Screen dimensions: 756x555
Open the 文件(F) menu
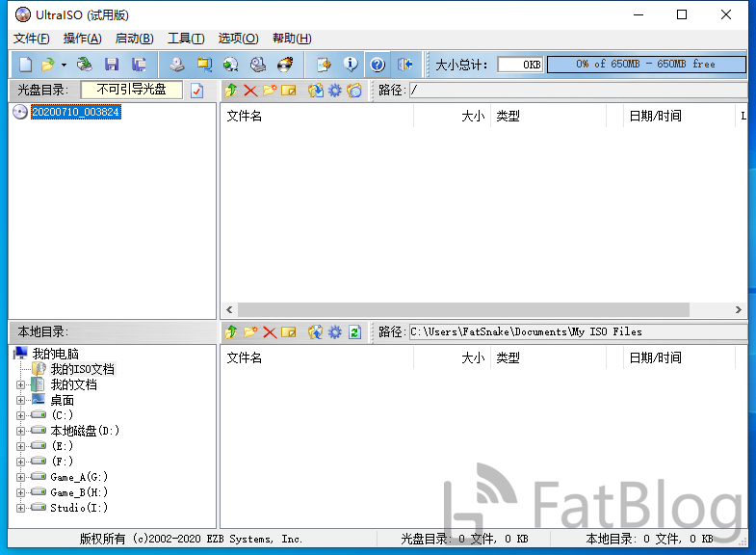pyautogui.click(x=32, y=39)
